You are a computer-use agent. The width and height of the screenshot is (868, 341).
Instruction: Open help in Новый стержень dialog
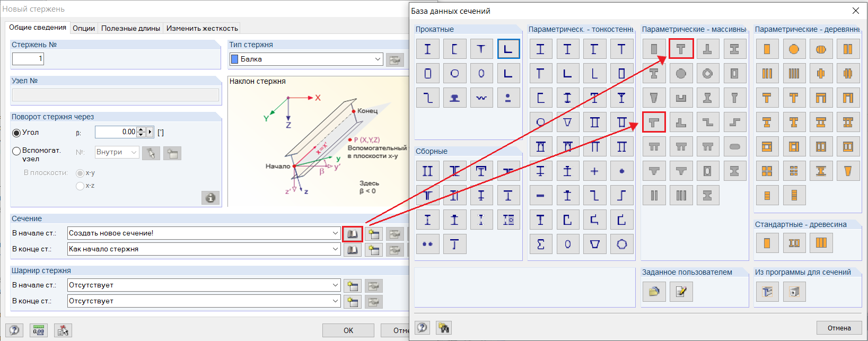tap(14, 330)
